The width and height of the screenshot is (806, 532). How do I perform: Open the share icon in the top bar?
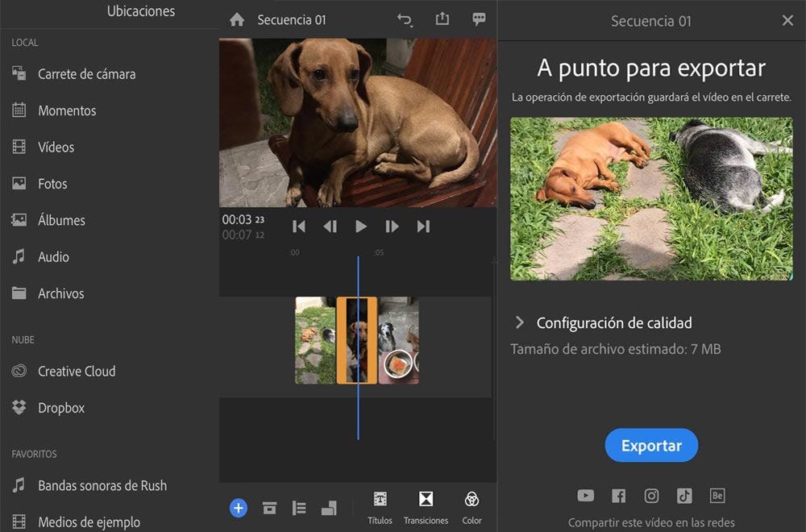pyautogui.click(x=442, y=19)
